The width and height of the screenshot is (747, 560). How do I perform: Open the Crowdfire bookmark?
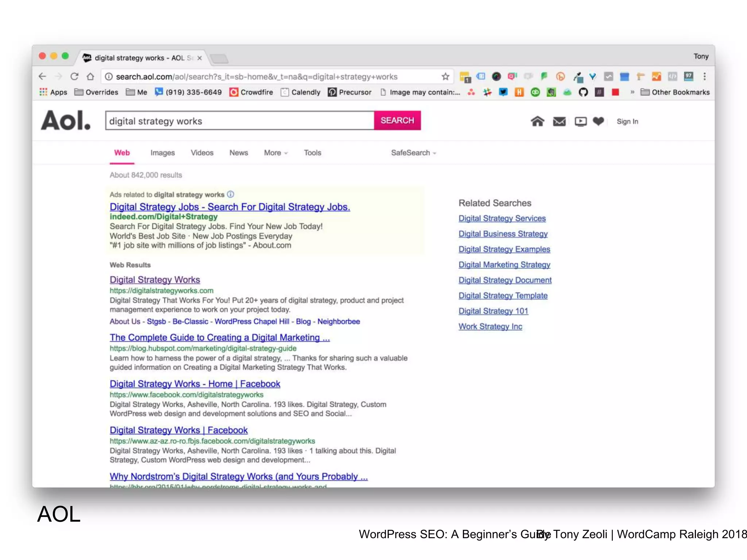251,92
